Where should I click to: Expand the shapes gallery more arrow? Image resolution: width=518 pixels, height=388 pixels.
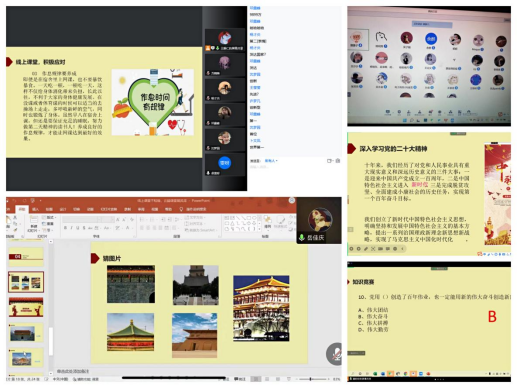click(258, 229)
